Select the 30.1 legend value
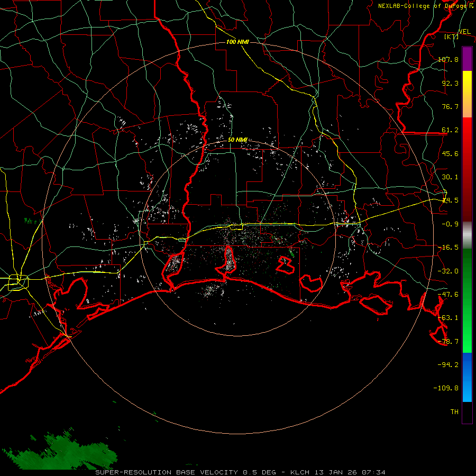This screenshot has width=476, height=476. tap(450, 177)
